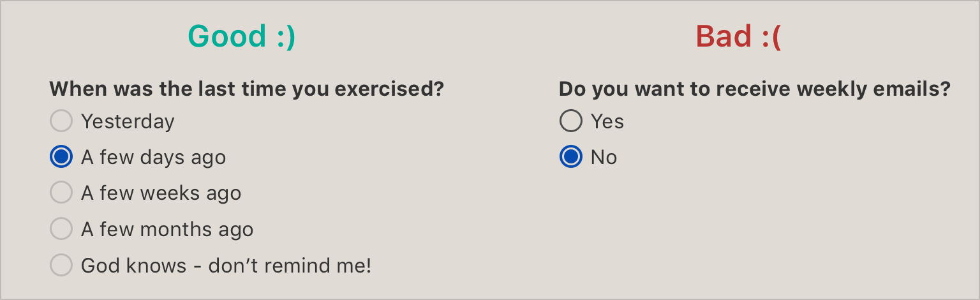
Task: Click the 'Yes' option label text
Action: (607, 121)
